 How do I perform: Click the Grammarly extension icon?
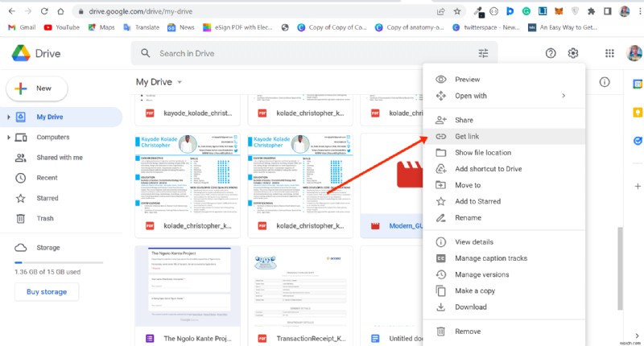tap(526, 11)
